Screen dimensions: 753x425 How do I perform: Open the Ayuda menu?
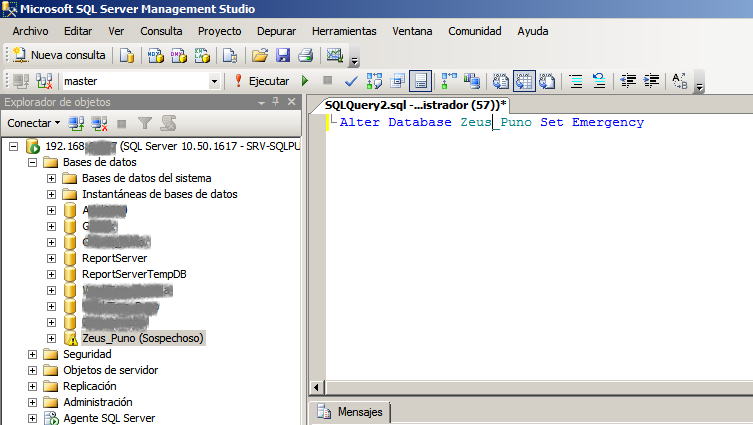(x=533, y=31)
